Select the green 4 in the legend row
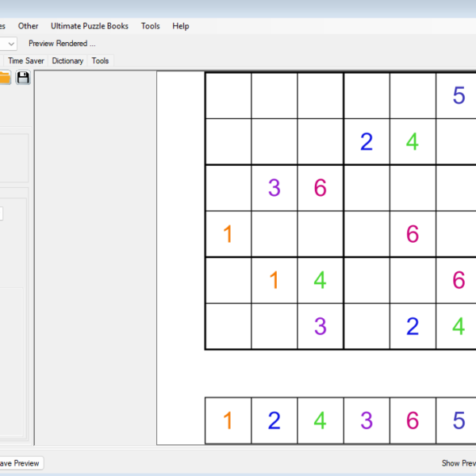Viewport: 476px width, 476px height. point(321,420)
